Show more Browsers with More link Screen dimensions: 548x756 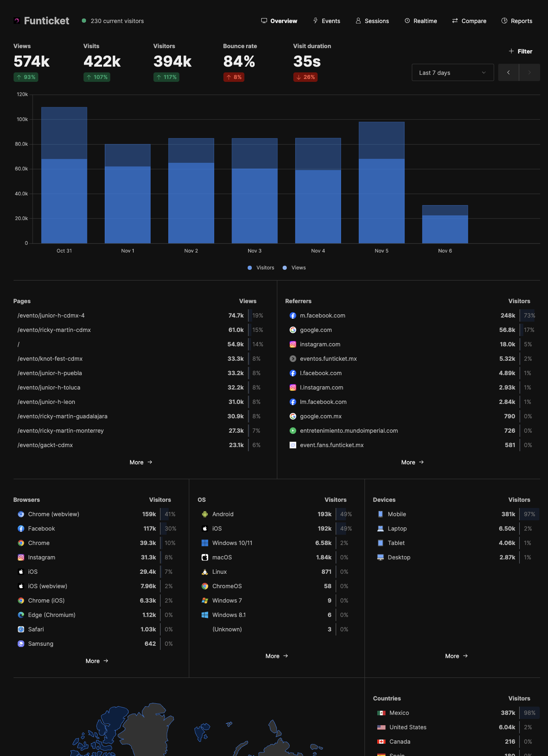pyautogui.click(x=97, y=661)
